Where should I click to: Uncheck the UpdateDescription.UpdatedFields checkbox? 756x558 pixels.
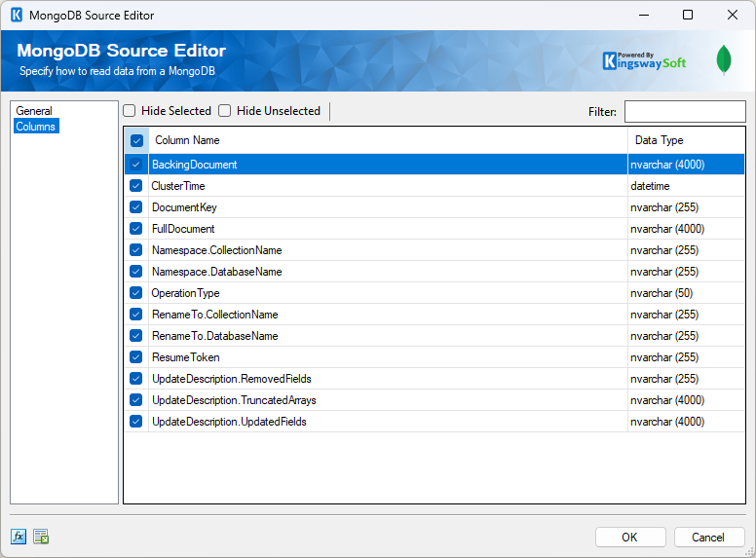[136, 422]
